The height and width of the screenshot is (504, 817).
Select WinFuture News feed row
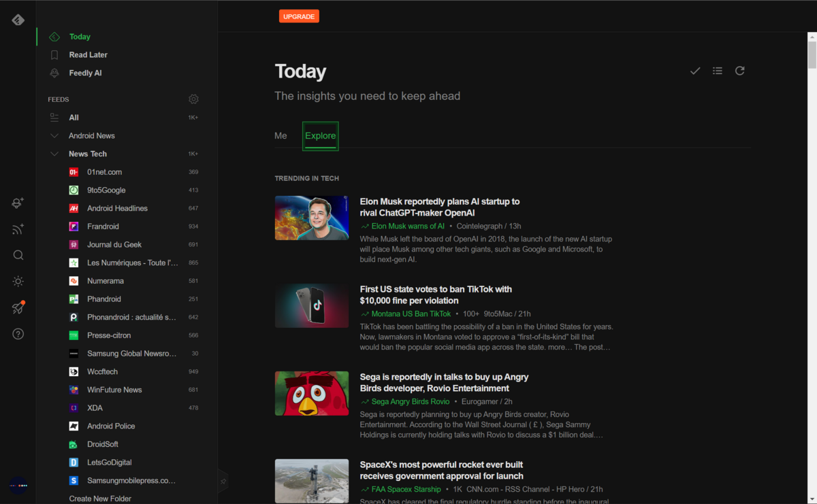pyautogui.click(x=127, y=390)
